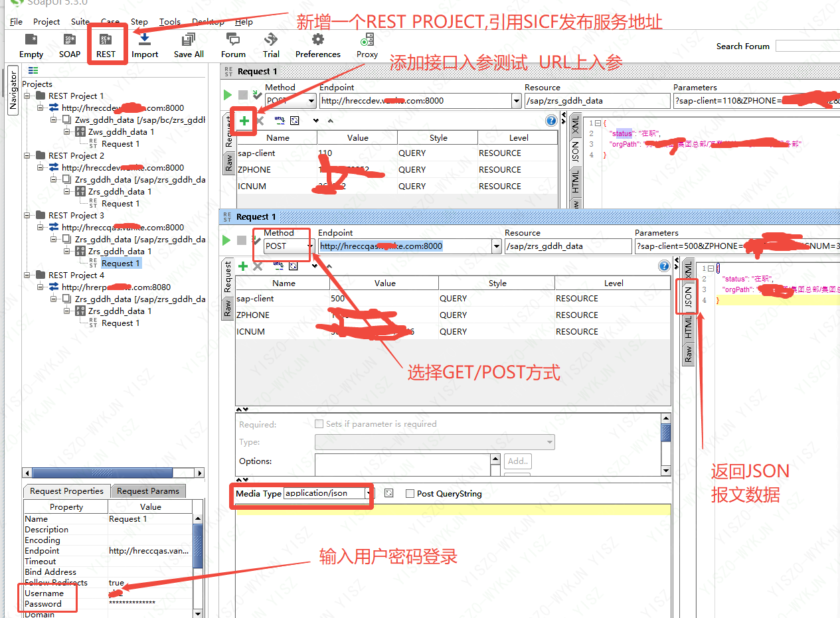Screen dimensions: 840x618
Task: Toggle 'Sets if parameter is required' checkbox
Action: click(319, 424)
